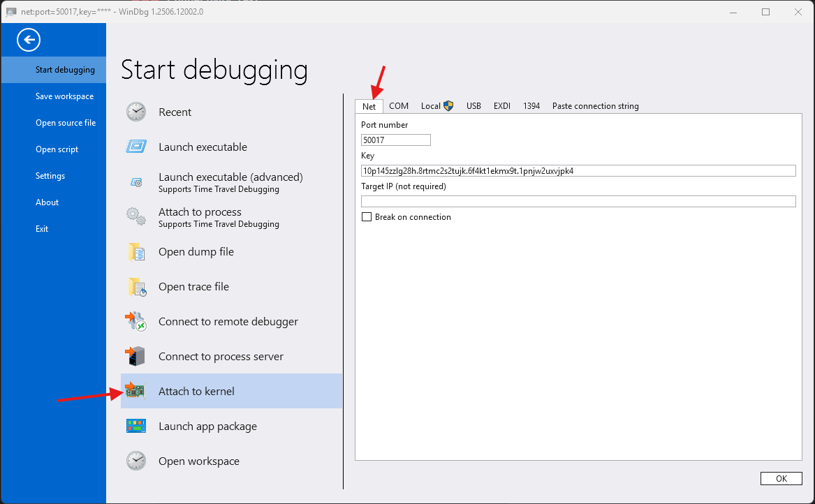Click the Open dump file folder icon
The image size is (815, 504).
coord(137,252)
